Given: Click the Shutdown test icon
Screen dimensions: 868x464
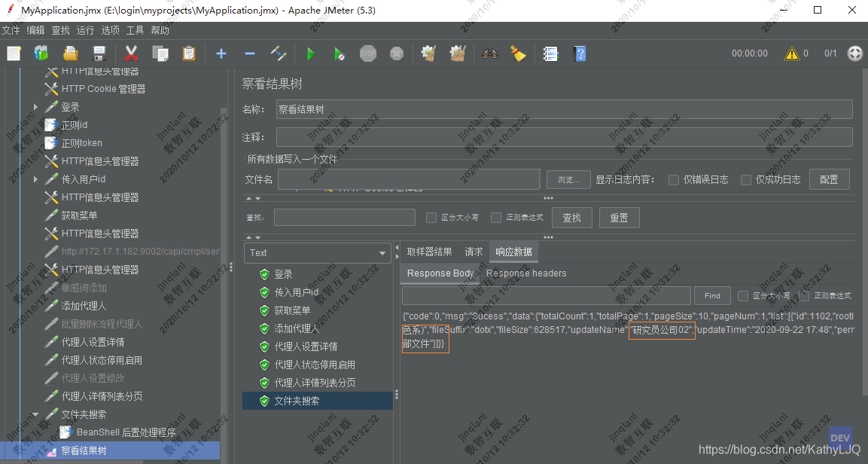Looking at the screenshot, I should coord(397,53).
